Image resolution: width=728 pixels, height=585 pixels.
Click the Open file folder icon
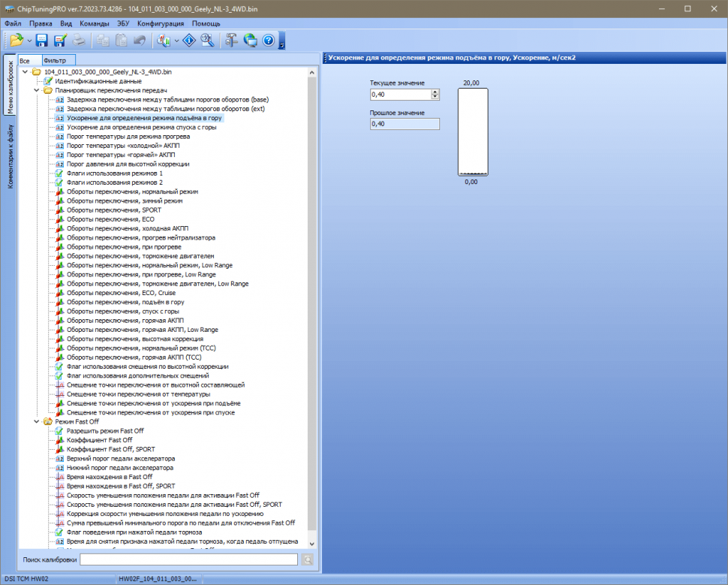tap(17, 41)
